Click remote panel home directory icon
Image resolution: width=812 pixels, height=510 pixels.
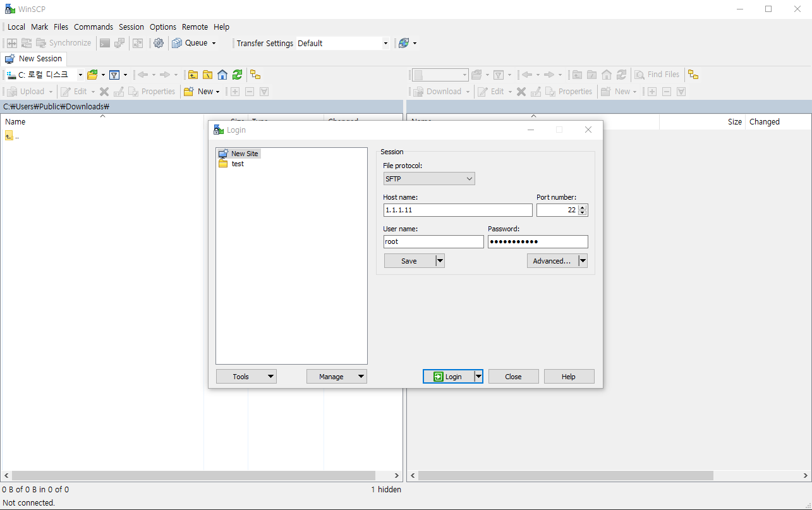pyautogui.click(x=607, y=75)
